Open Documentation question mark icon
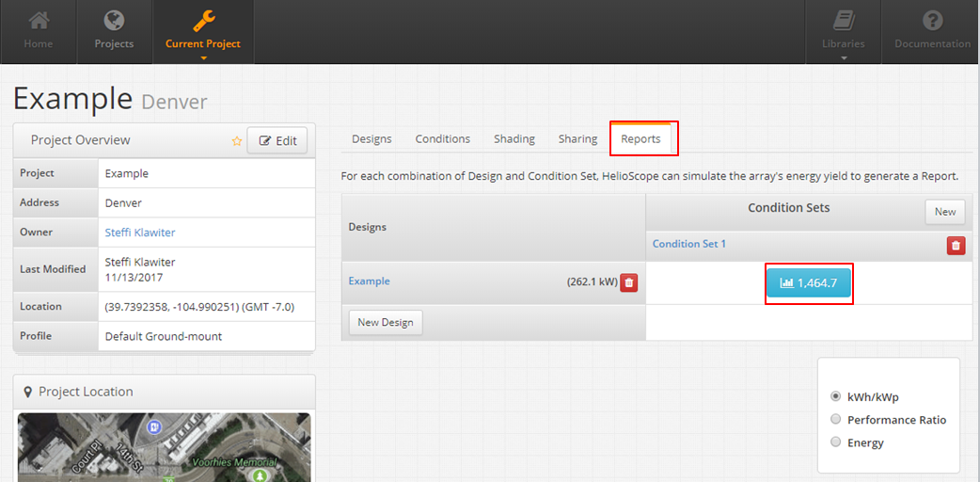This screenshot has width=980, height=482. tap(932, 21)
